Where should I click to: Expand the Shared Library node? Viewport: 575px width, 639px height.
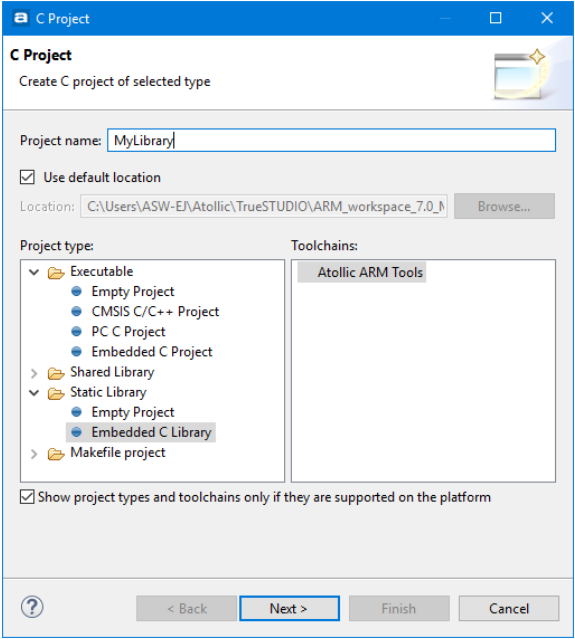pos(34,373)
